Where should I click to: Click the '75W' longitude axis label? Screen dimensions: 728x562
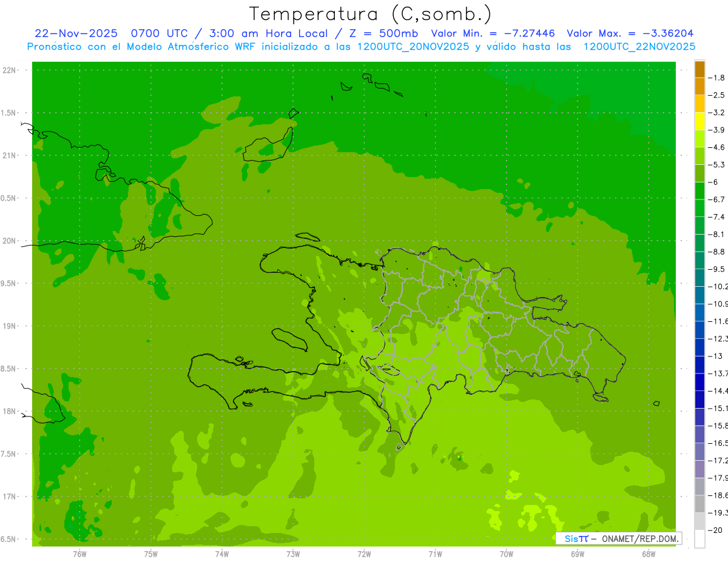[x=151, y=554]
